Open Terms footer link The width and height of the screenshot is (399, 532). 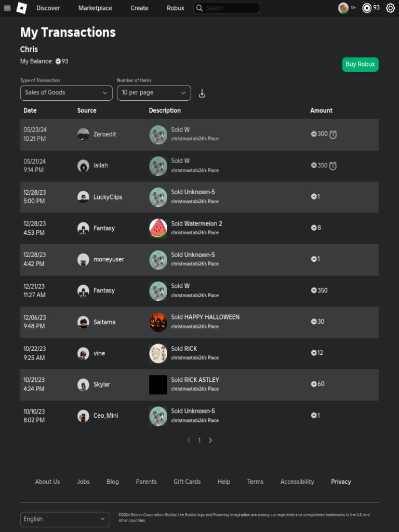click(x=255, y=482)
